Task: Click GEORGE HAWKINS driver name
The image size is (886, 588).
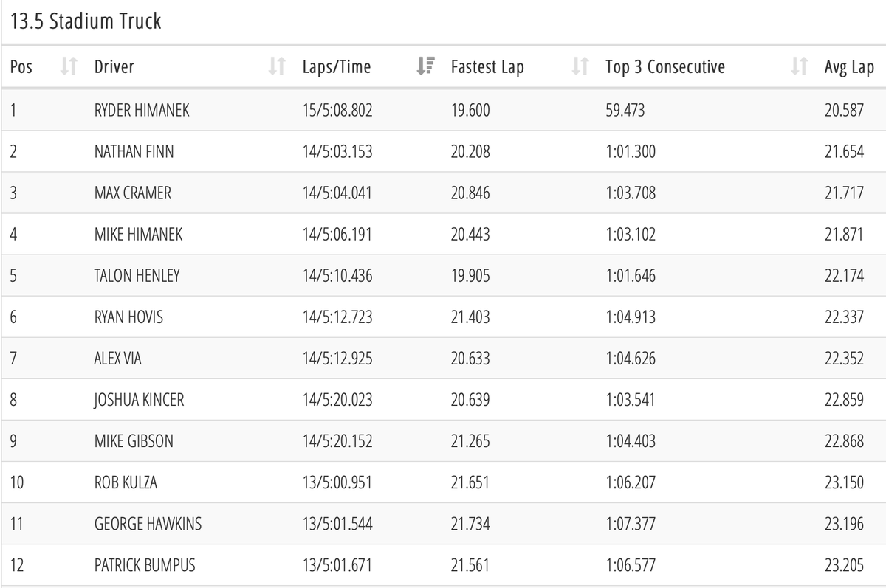Action: (148, 524)
